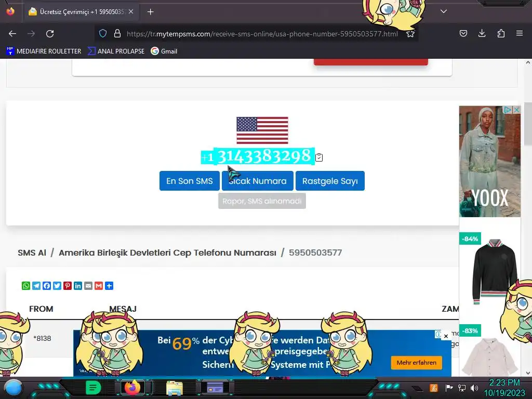Open the green notes app in taskbar
Screen dimensions: 532x399
click(x=93, y=388)
